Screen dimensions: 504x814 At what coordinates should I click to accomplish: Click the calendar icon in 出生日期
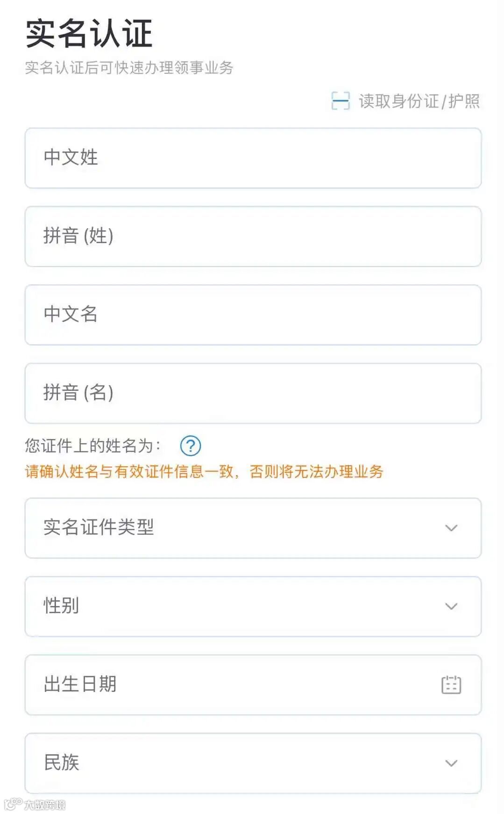coord(451,684)
